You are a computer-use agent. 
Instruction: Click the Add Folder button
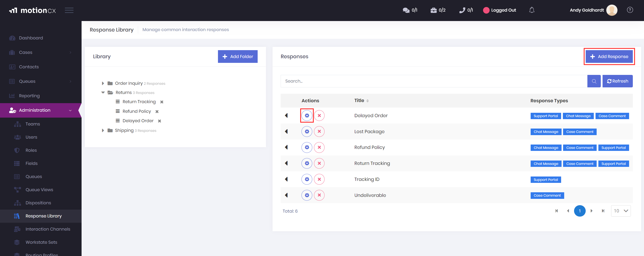pos(237,57)
